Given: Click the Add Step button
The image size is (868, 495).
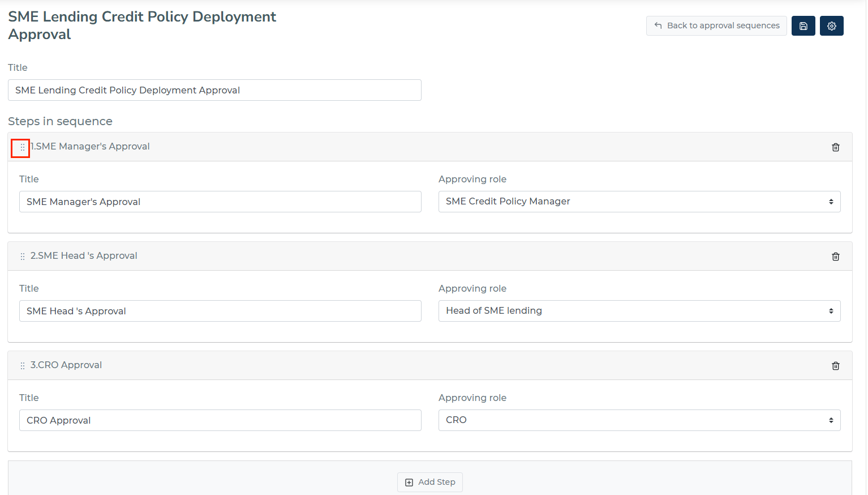Looking at the screenshot, I should 430,482.
